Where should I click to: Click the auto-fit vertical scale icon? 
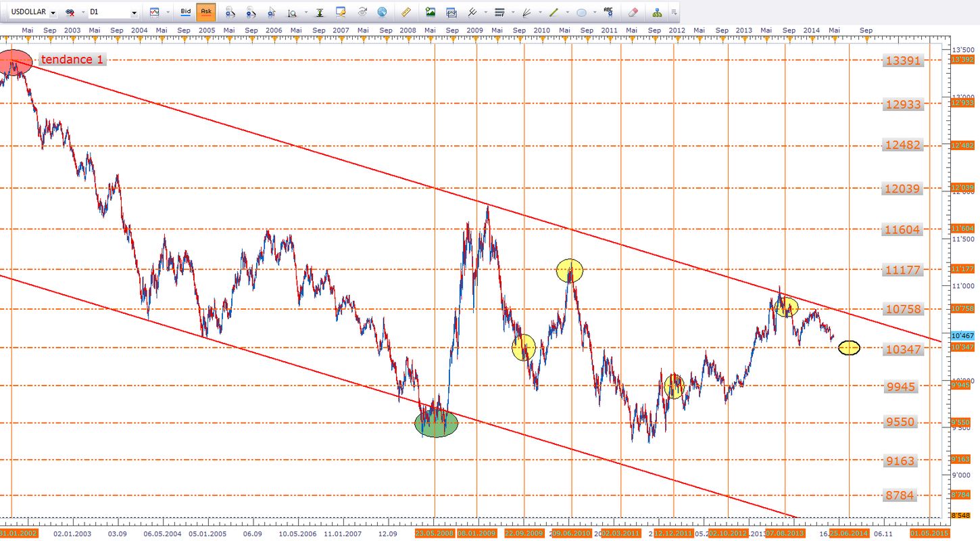(x=320, y=12)
